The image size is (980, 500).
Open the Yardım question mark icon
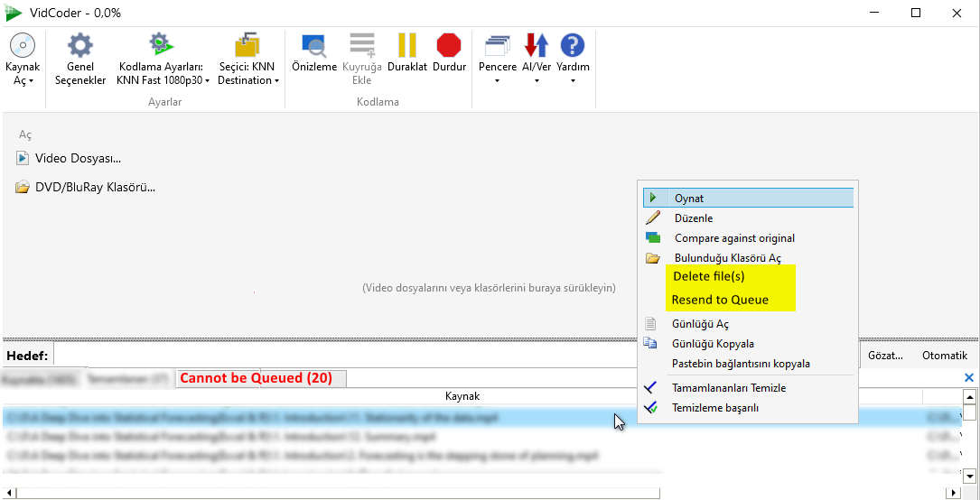[572, 45]
